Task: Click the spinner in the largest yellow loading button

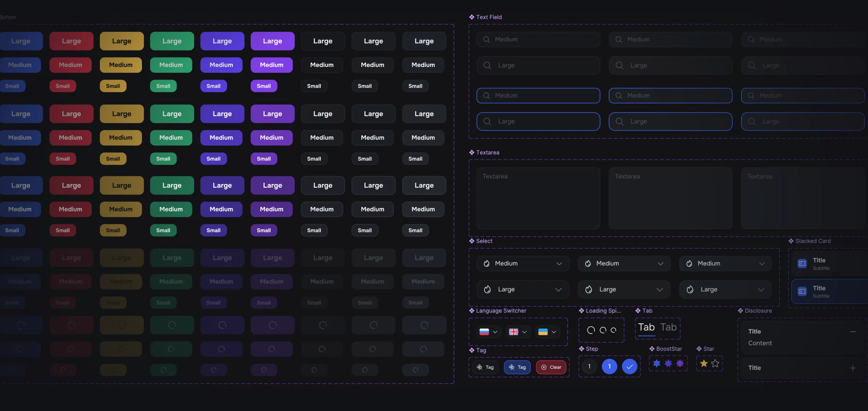Action: coord(122,325)
